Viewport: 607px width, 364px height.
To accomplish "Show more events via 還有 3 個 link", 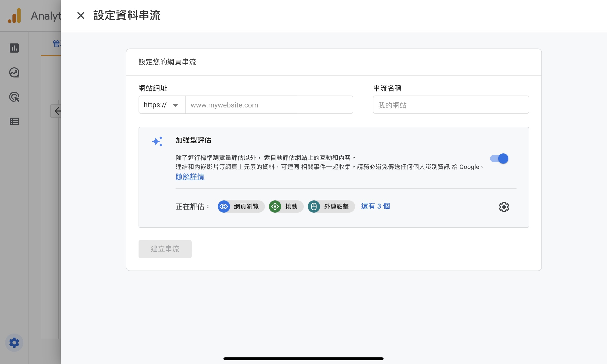I will (375, 206).
